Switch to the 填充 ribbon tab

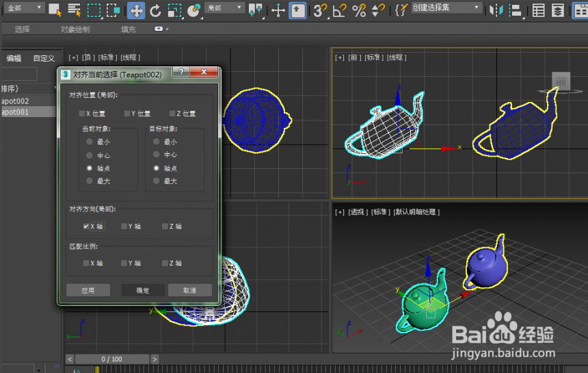point(129,29)
